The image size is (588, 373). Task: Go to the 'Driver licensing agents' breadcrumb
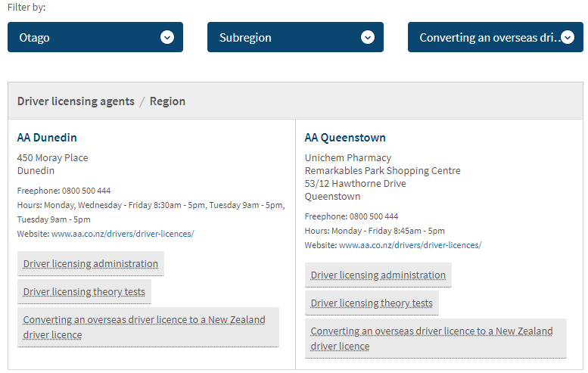(76, 101)
